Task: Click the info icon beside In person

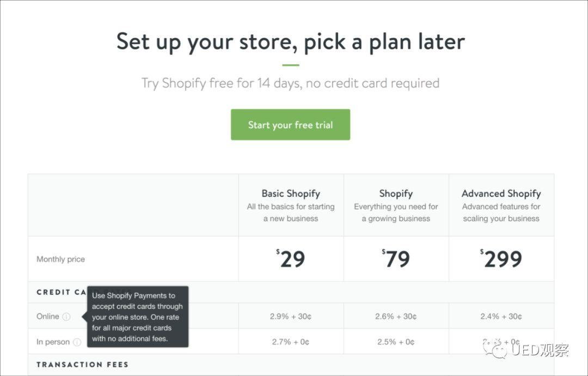Action: point(77,342)
